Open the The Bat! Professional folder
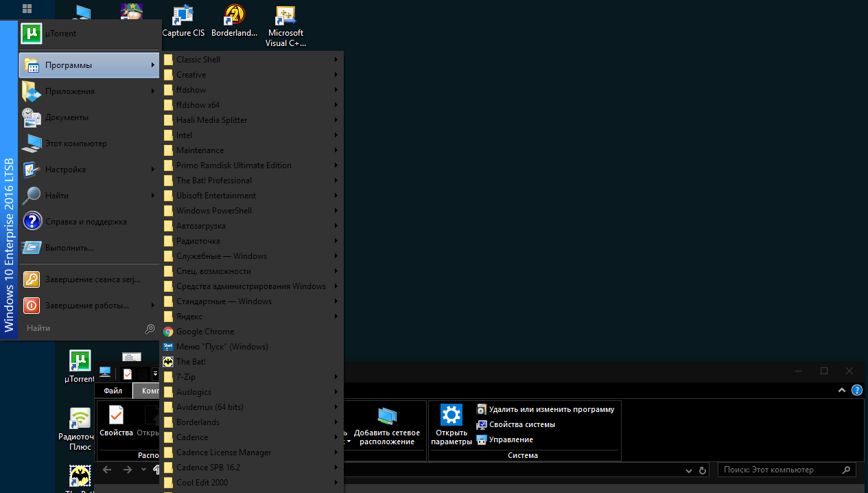 point(251,181)
